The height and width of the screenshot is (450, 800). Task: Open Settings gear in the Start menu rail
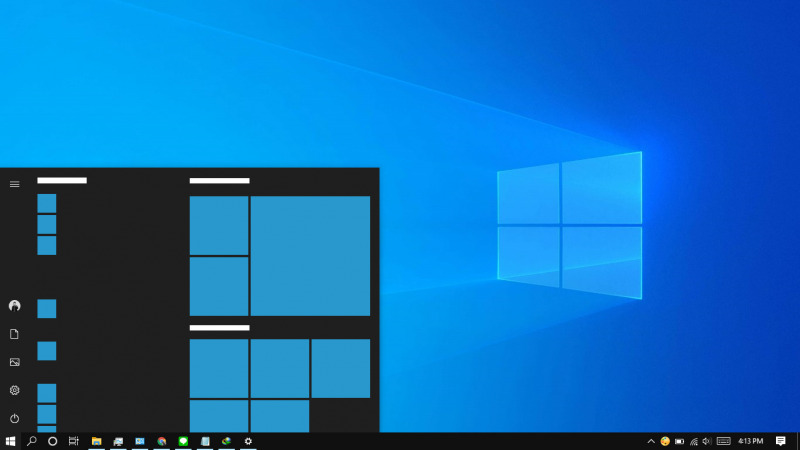tap(14, 390)
